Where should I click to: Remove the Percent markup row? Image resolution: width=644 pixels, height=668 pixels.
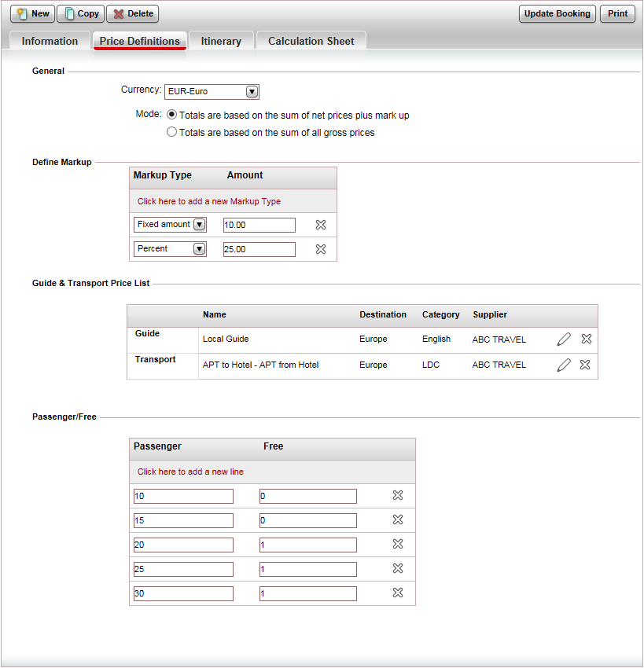pos(321,249)
